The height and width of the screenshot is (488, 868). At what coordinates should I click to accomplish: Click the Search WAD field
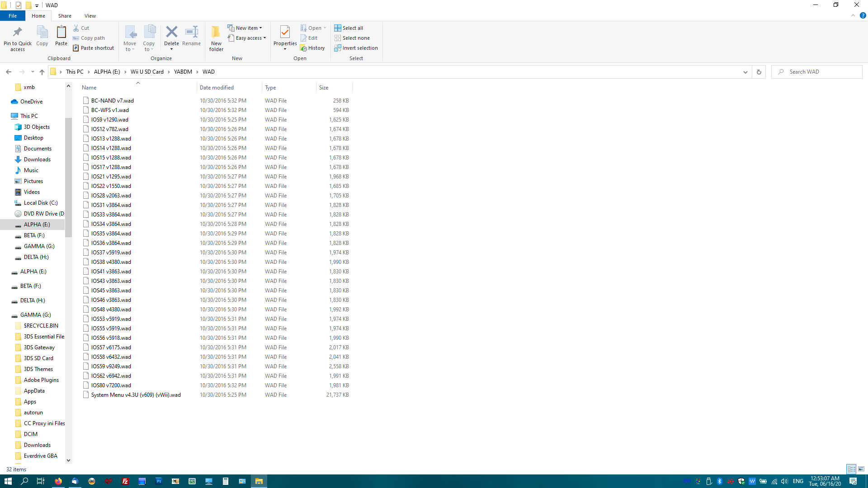coord(816,72)
